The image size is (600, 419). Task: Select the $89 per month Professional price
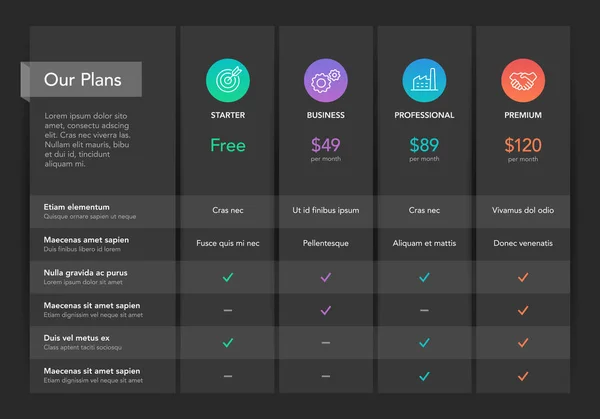[424, 149]
